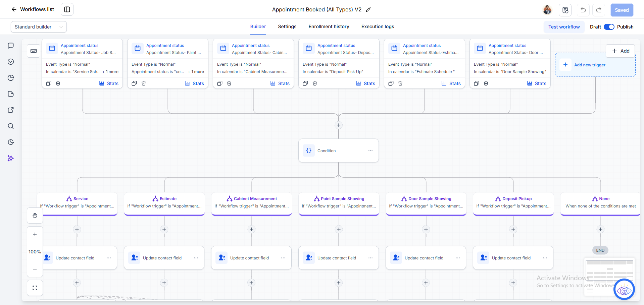
Task: Select the hand pan tool
Action: point(35,216)
